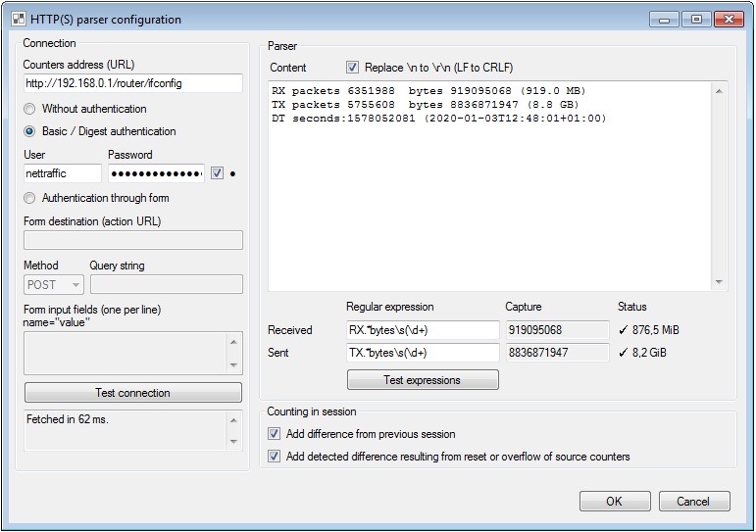Enable Replace \n to \r\n checkbox
Image resolution: width=756 pixels, height=532 pixels.
[x=352, y=68]
